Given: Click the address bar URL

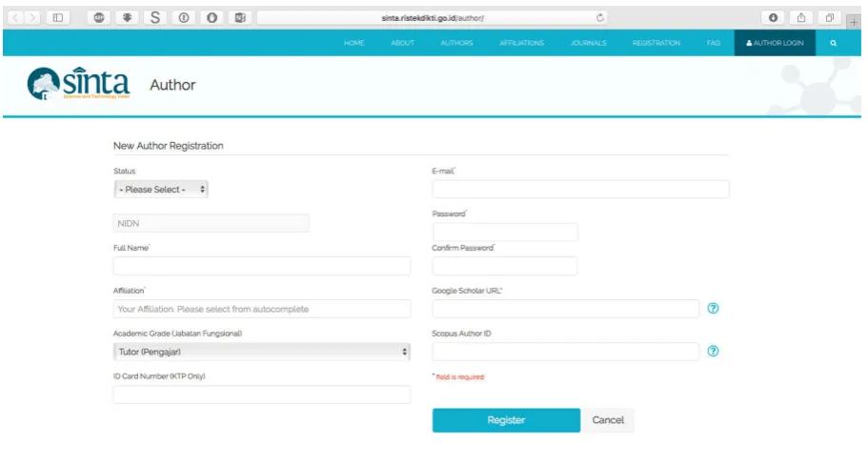Looking at the screenshot, I should 433,18.
